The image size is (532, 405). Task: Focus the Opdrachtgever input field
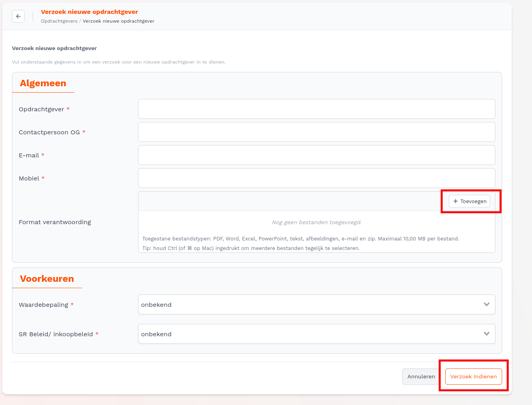point(316,109)
